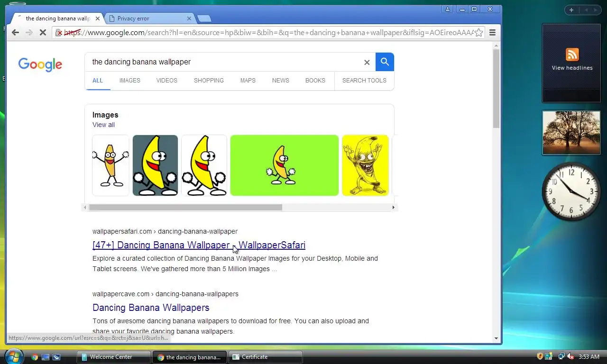The height and width of the screenshot is (364, 607).
Task: Click the wallpapersafari.com breadcrumb text
Action: (x=165, y=231)
